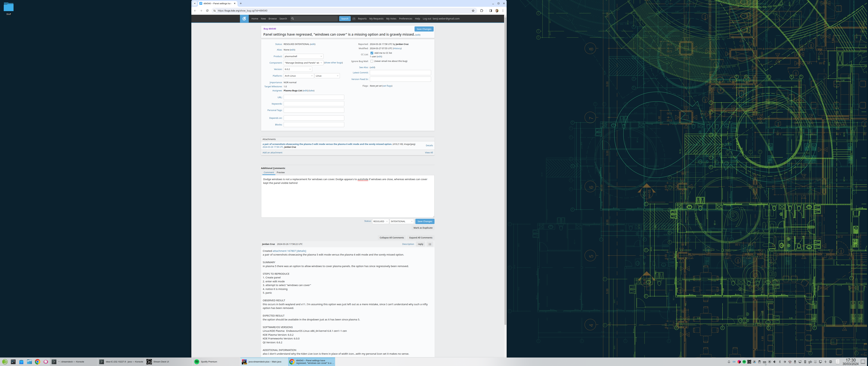Image resolution: width=868 pixels, height=366 pixels.
Task: Click the magnifier icon in search box
Action: (x=292, y=18)
